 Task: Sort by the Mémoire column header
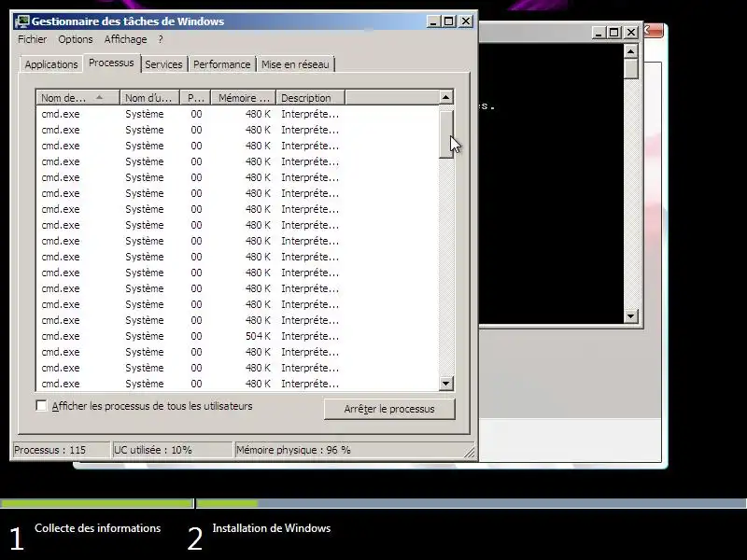point(244,98)
